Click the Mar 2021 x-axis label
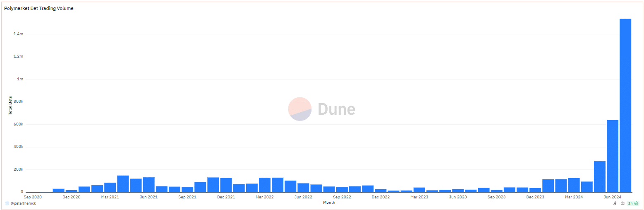 pos(110,197)
